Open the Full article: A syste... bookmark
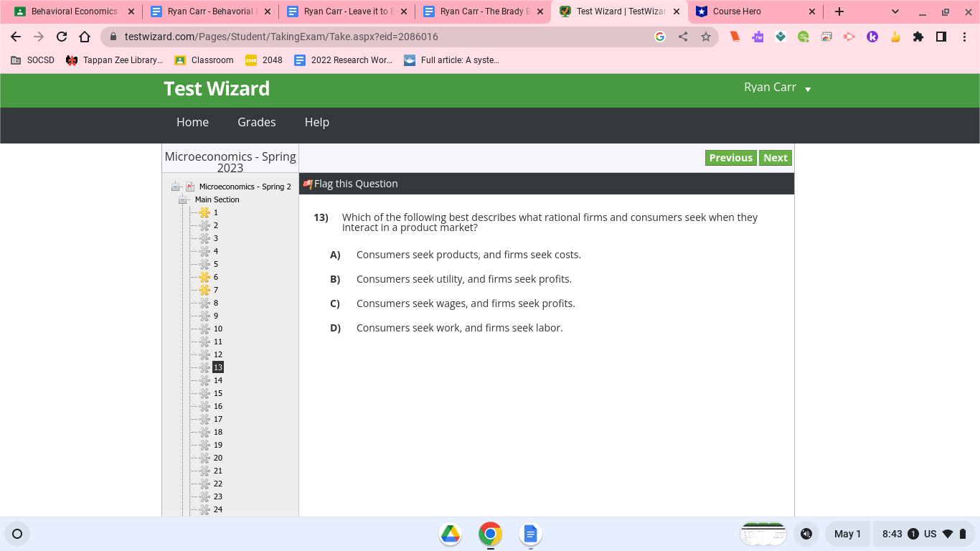Image resolution: width=980 pixels, height=551 pixels. [x=452, y=60]
